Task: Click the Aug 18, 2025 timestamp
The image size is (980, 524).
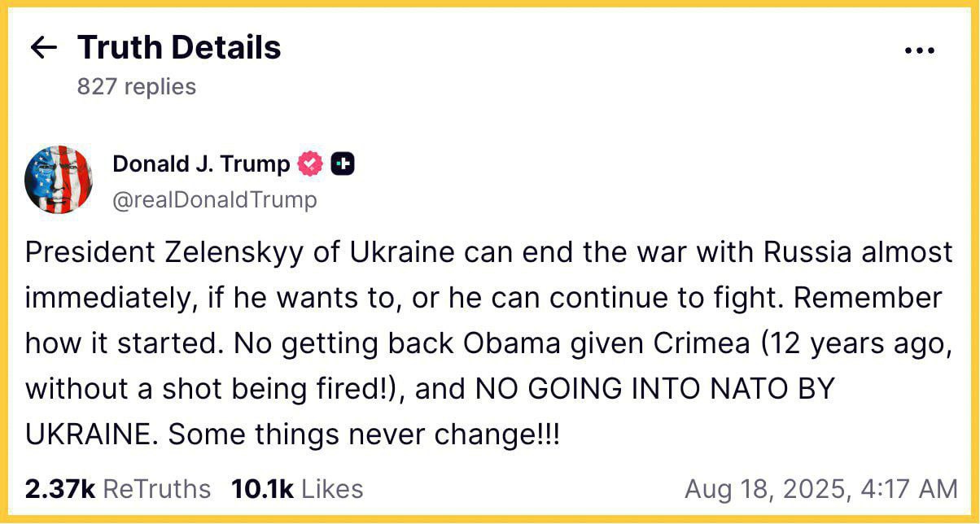Action: coord(820,489)
